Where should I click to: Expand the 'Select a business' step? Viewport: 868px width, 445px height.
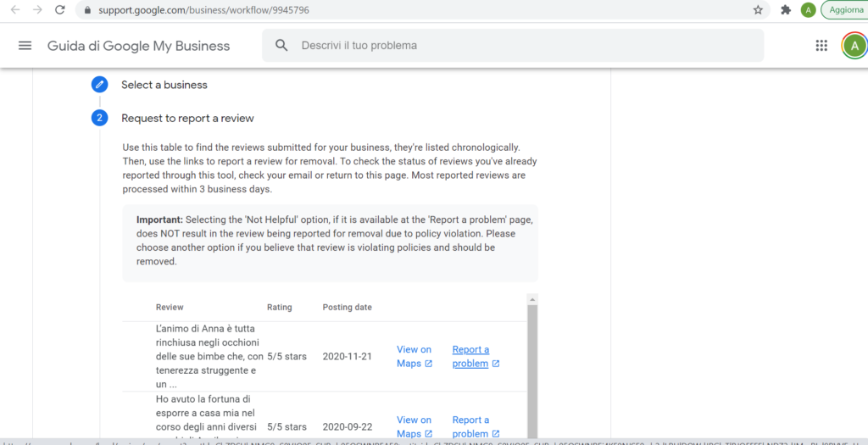164,85
